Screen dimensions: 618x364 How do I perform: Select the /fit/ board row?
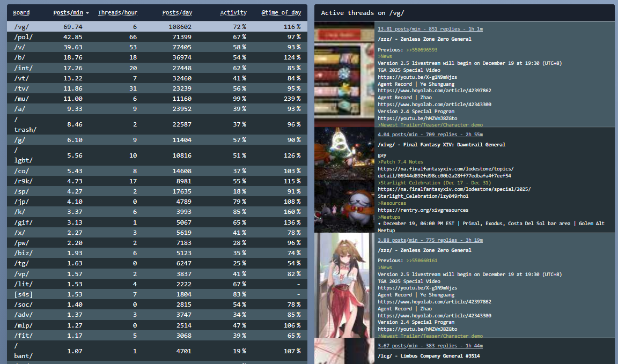pyautogui.click(x=157, y=336)
